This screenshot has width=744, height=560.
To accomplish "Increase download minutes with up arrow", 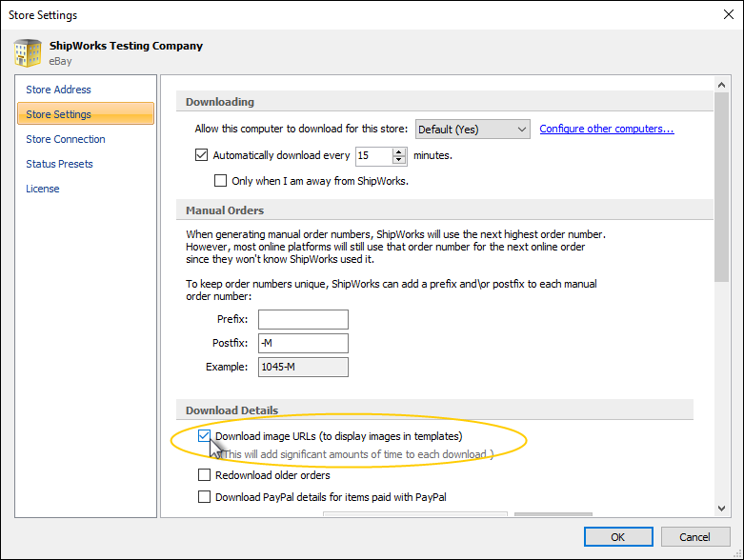I will click(x=399, y=151).
